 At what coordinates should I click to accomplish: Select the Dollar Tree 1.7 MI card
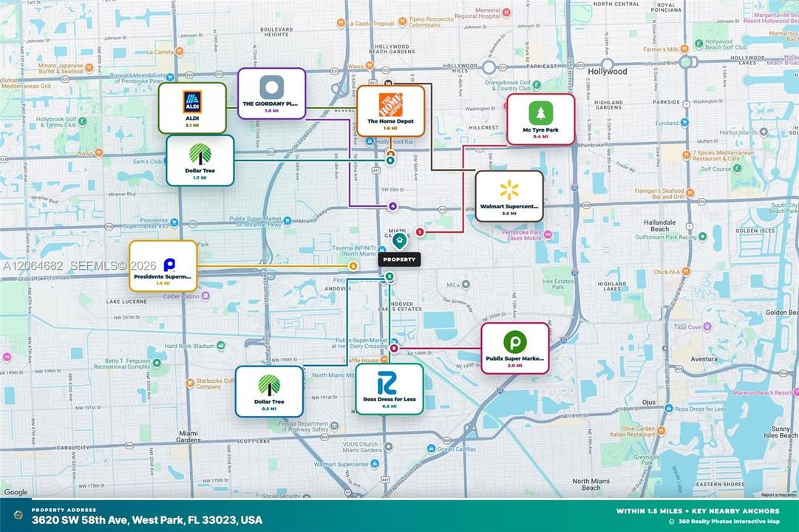pyautogui.click(x=200, y=160)
